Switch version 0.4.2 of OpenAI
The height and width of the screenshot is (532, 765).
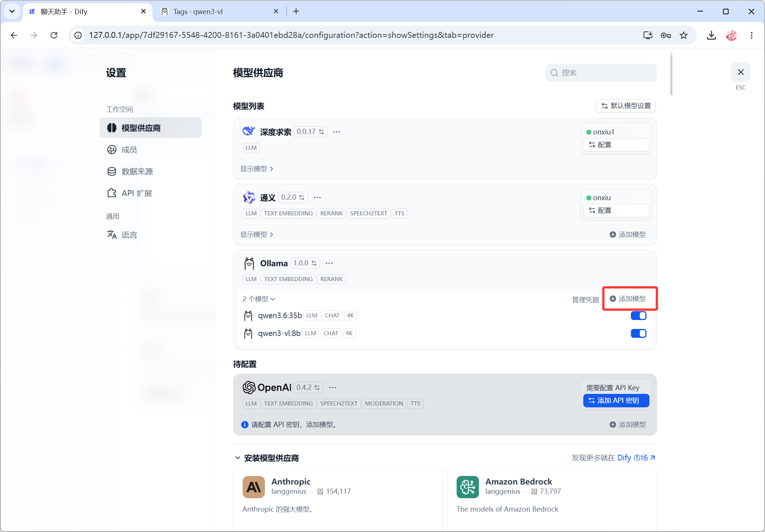[308, 388]
